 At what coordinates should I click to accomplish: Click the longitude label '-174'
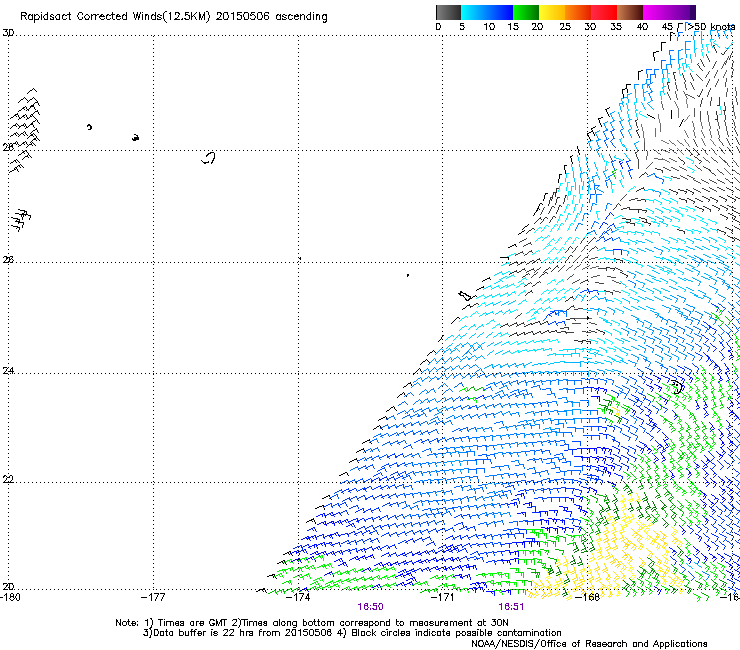(298, 597)
